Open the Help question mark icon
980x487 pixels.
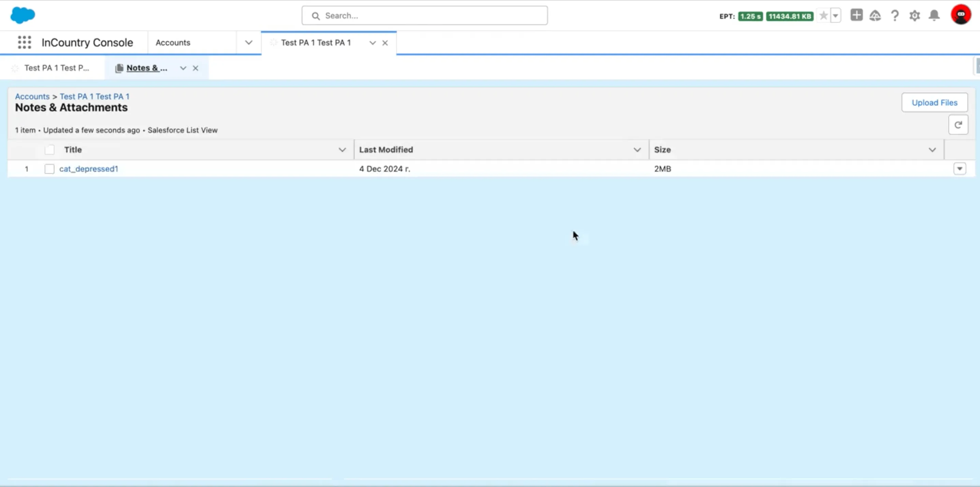coord(895,16)
